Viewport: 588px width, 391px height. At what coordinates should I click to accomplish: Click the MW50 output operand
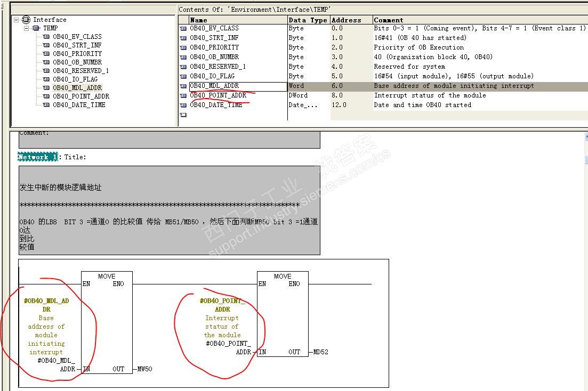coord(145,369)
